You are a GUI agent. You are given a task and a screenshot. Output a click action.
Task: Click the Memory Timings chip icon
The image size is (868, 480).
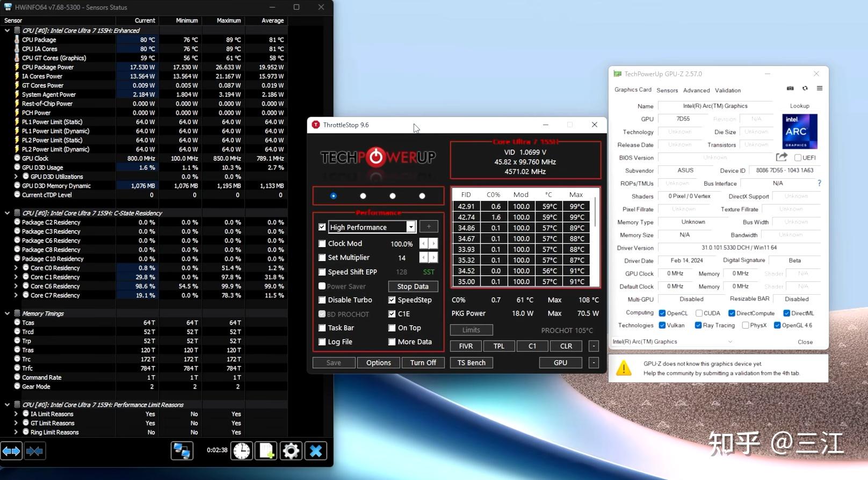[x=17, y=314]
